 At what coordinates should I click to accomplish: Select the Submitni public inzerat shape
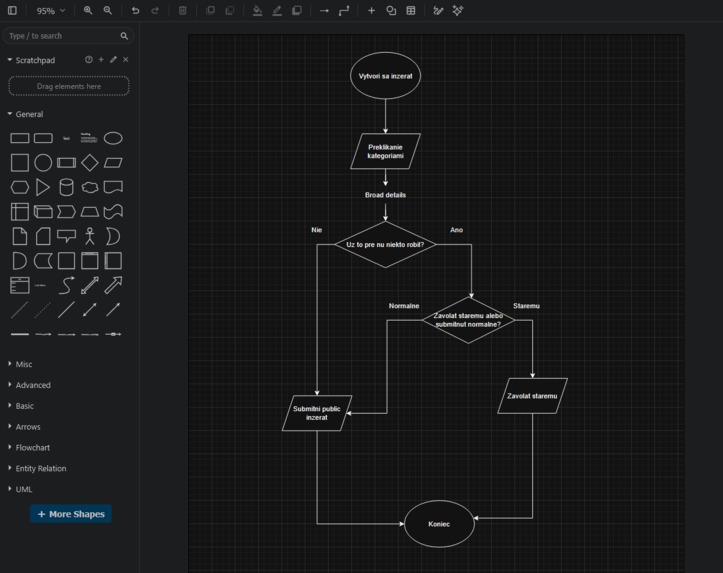(317, 413)
